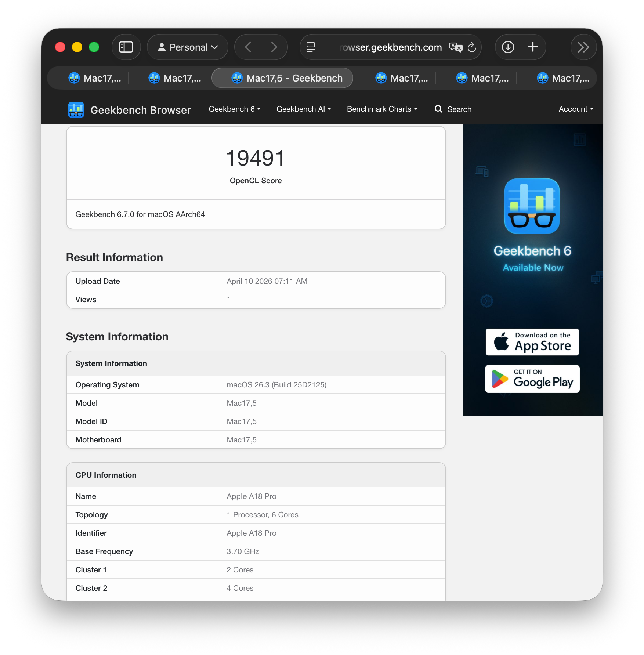Open the Personal profile dropdown
The height and width of the screenshot is (655, 644).
pyautogui.click(x=188, y=47)
